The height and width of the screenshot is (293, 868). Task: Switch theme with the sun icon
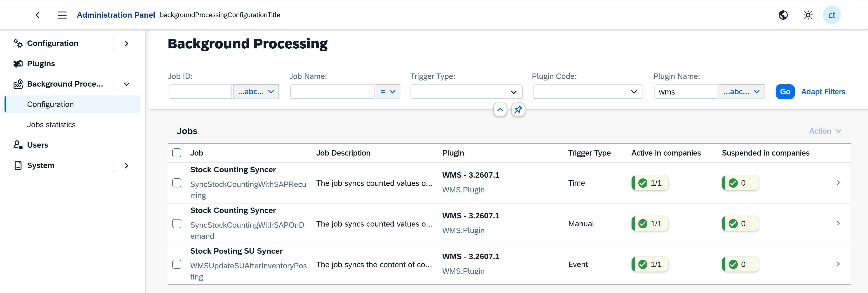tap(808, 15)
